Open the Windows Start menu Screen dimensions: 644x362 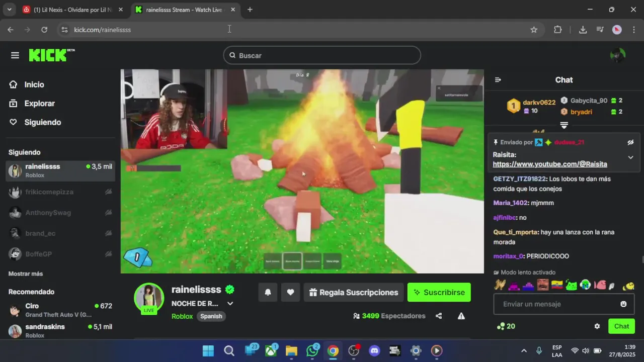208,351
